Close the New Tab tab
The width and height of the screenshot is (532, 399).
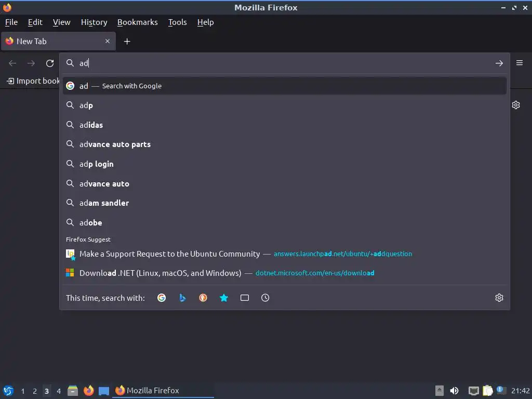click(x=108, y=41)
